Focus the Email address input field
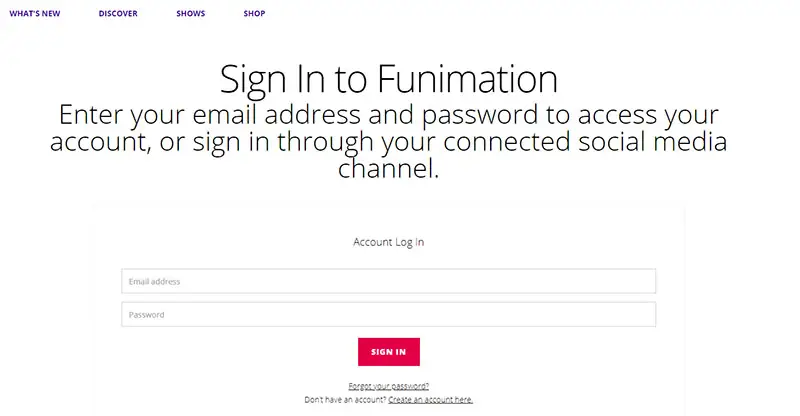 [388, 281]
